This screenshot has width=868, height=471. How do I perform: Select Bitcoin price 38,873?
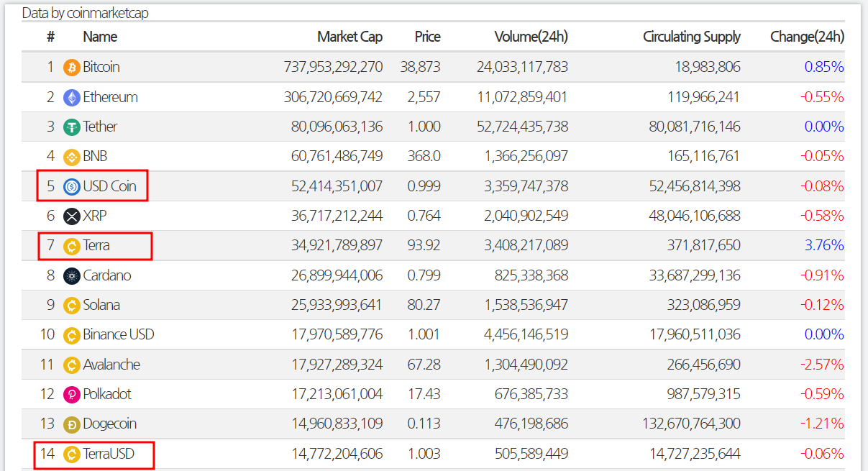click(x=421, y=67)
